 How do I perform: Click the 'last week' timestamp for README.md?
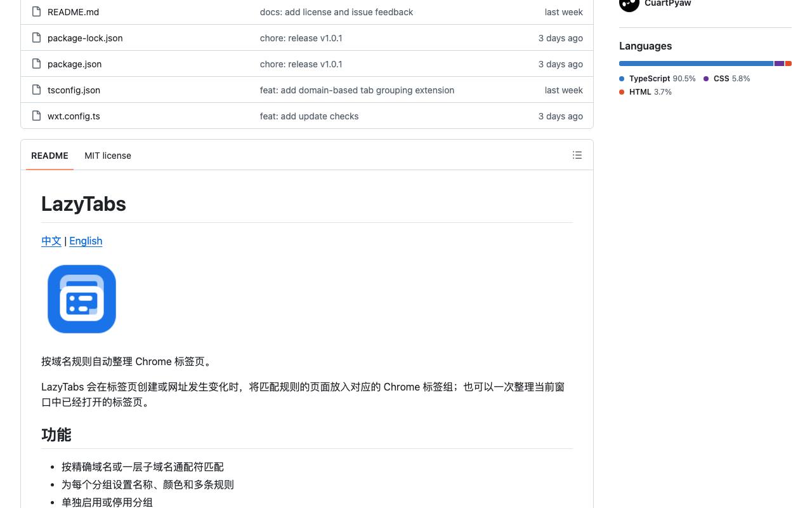tap(563, 12)
